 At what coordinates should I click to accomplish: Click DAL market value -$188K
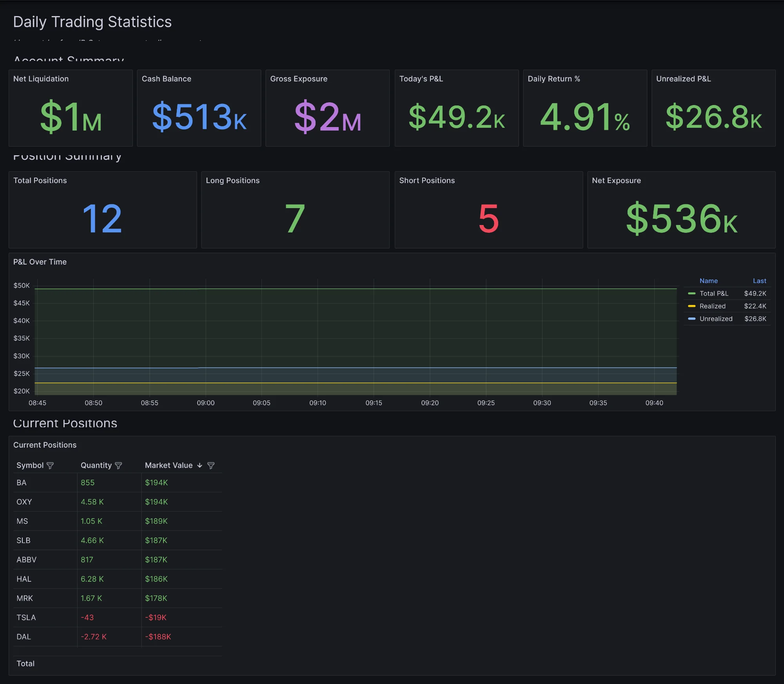pos(158,637)
